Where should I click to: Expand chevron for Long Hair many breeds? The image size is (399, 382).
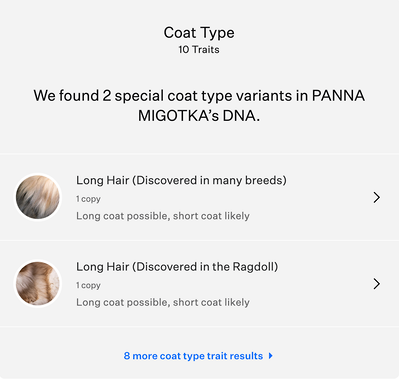[x=377, y=197]
